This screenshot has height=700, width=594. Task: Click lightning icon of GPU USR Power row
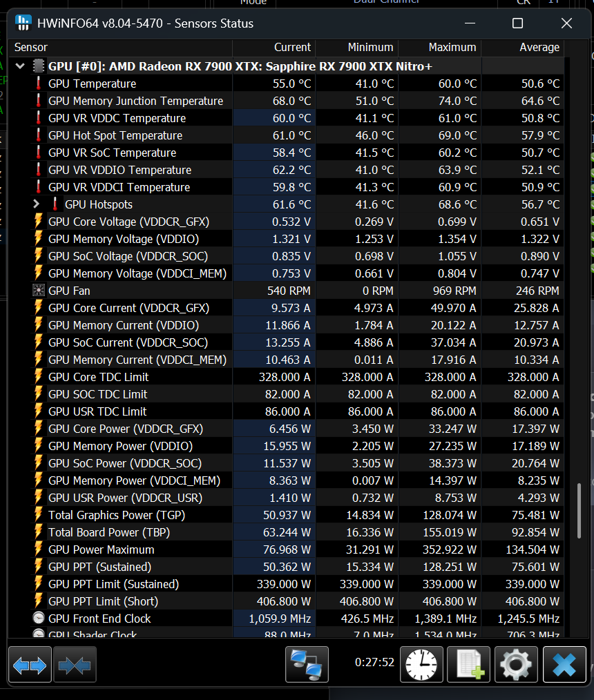pyautogui.click(x=39, y=497)
